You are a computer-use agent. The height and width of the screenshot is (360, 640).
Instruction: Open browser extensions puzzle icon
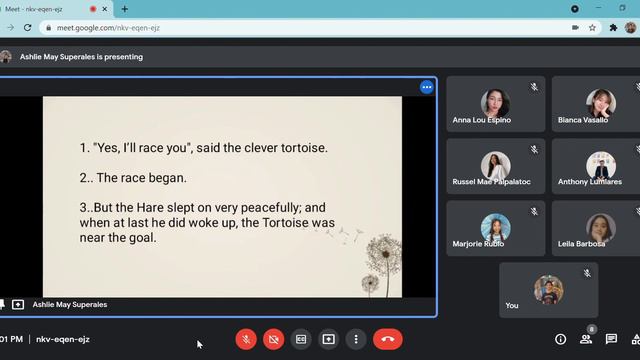(x=613, y=28)
